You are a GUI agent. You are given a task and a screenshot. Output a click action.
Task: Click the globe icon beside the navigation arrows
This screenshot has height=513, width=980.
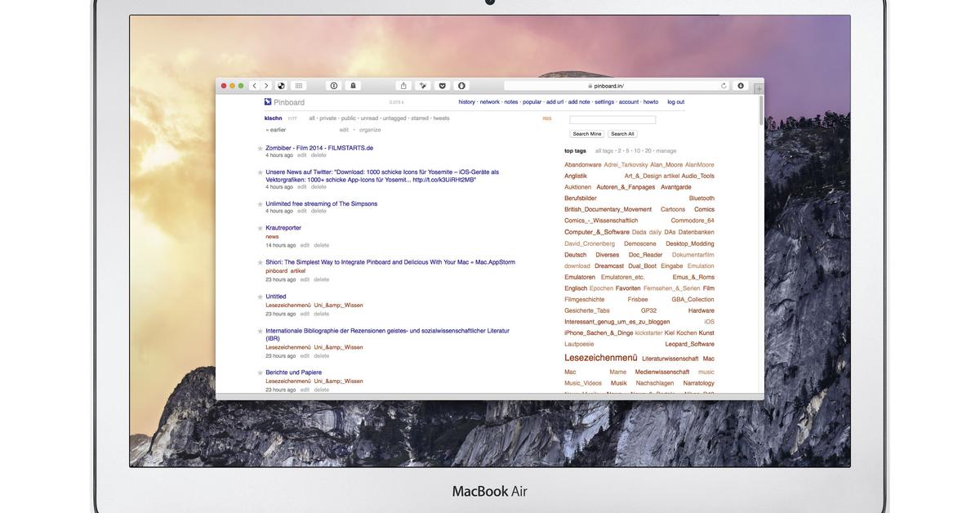pyautogui.click(x=282, y=86)
